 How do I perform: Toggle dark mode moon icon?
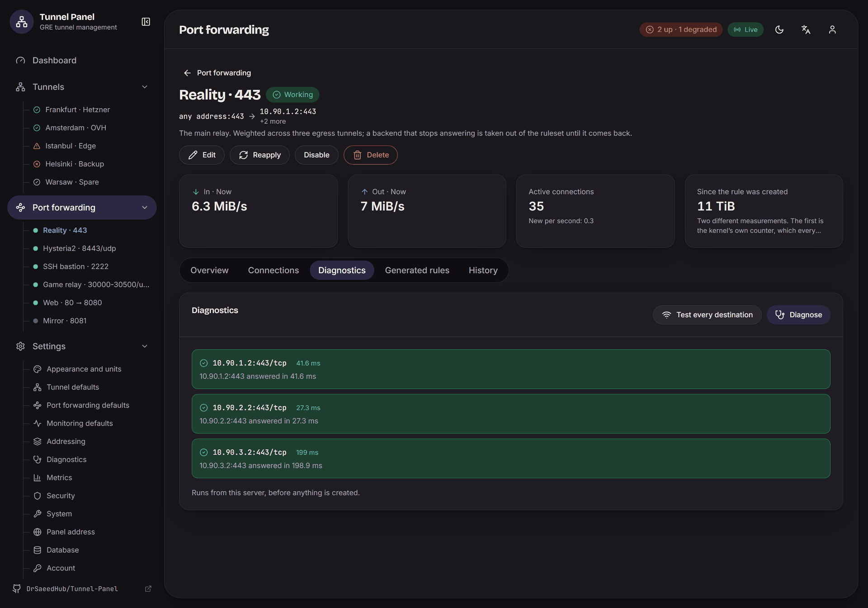(779, 29)
